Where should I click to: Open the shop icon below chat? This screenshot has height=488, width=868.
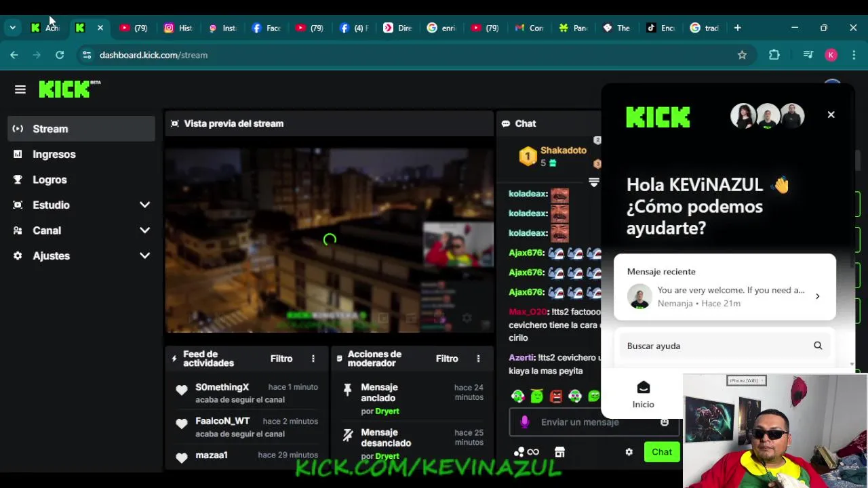click(559, 452)
